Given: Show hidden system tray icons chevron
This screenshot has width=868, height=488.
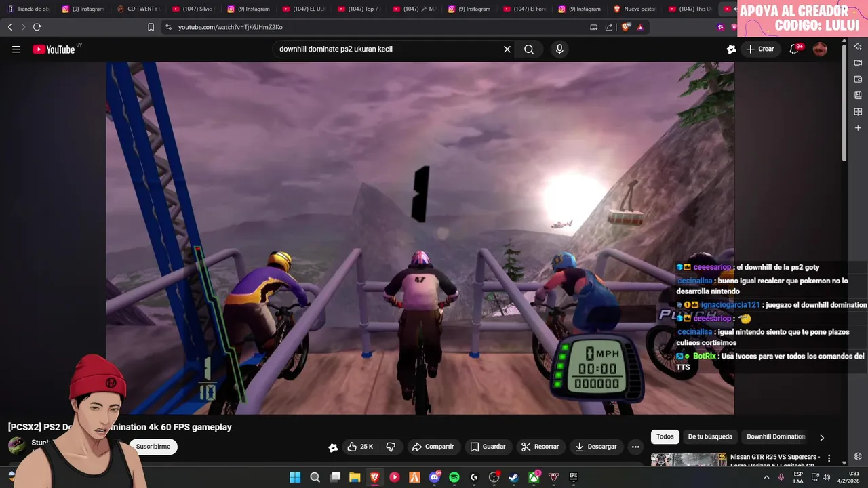Looking at the screenshot, I should click(x=766, y=477).
